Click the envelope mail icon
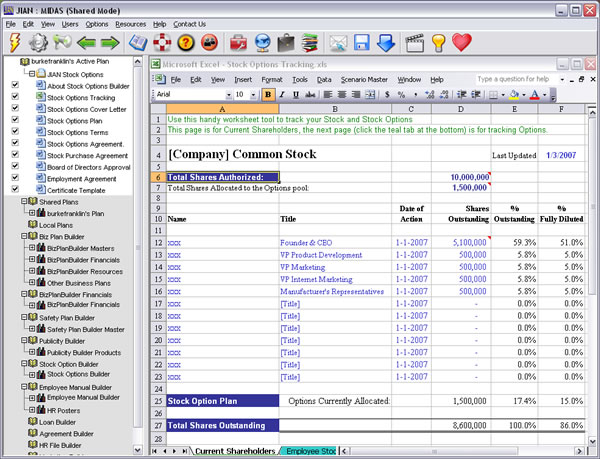 [x=338, y=43]
